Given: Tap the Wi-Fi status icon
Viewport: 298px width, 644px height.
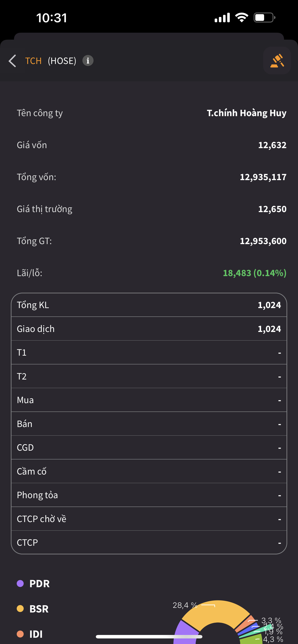Looking at the screenshot, I should (241, 17).
